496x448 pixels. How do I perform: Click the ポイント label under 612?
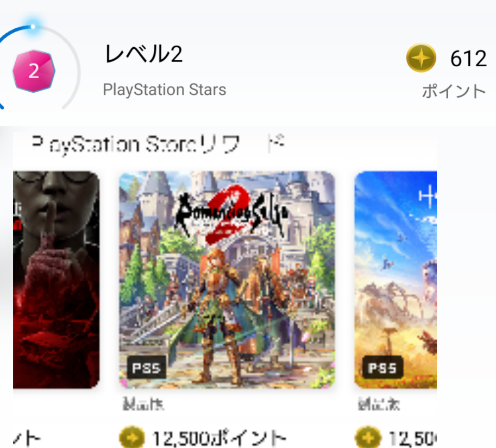[x=454, y=91]
